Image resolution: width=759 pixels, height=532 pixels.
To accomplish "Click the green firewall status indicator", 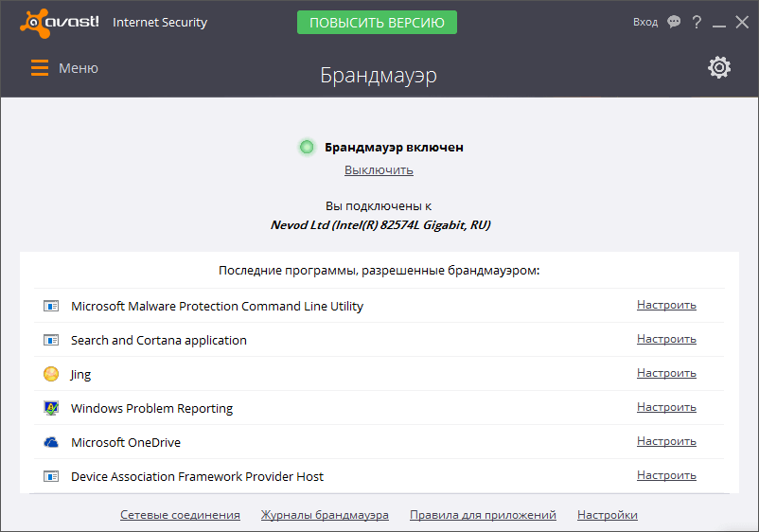I will [x=307, y=147].
